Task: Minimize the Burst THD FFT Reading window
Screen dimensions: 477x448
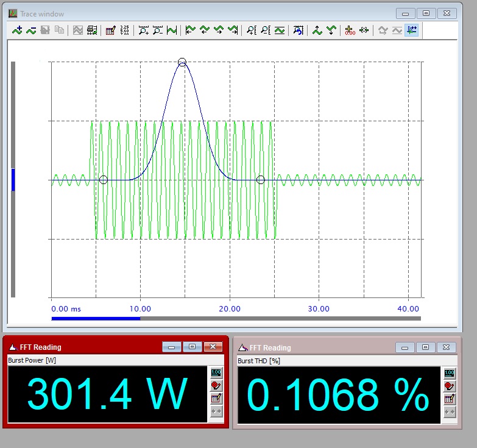Action: [x=405, y=347]
